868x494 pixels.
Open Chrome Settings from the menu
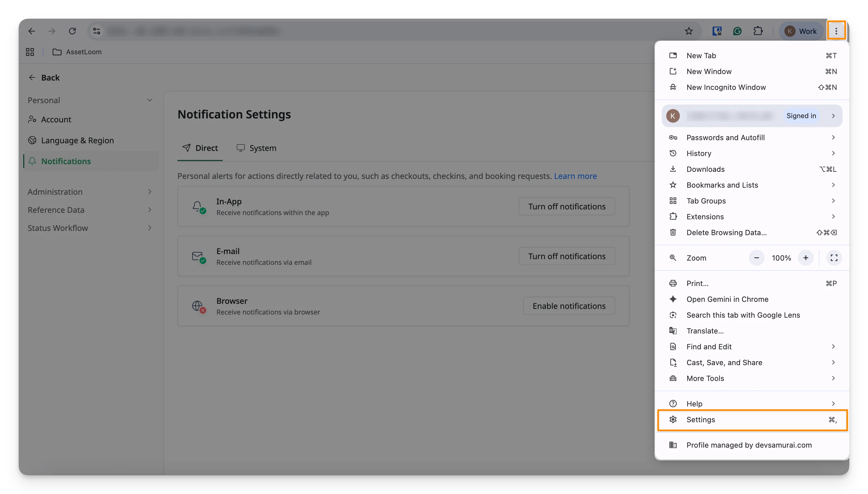click(752, 420)
